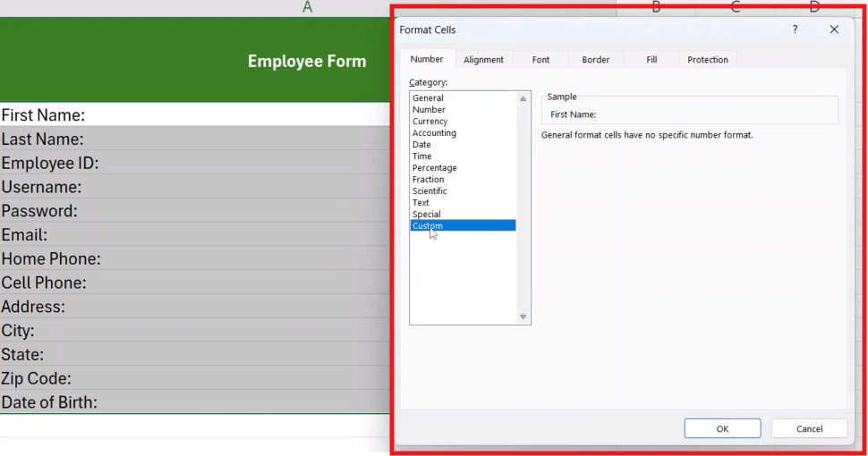Close the Format Cells dialog
The height and width of the screenshot is (456, 868).
(834, 30)
